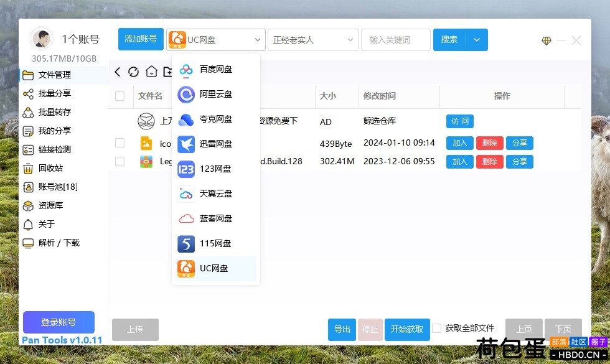This screenshot has height=364, width=610.
Task: Expand the search button's arrow dropdown
Action: click(x=477, y=40)
